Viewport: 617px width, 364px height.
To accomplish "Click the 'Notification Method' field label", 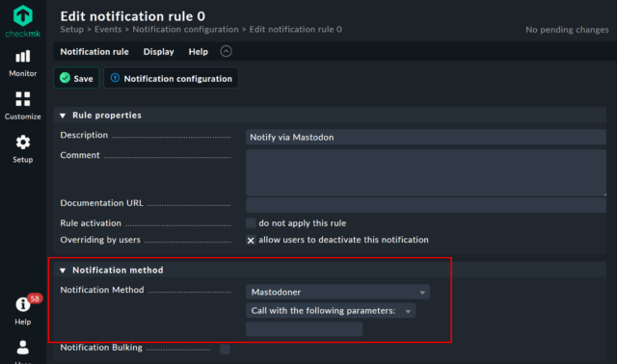I will [102, 290].
